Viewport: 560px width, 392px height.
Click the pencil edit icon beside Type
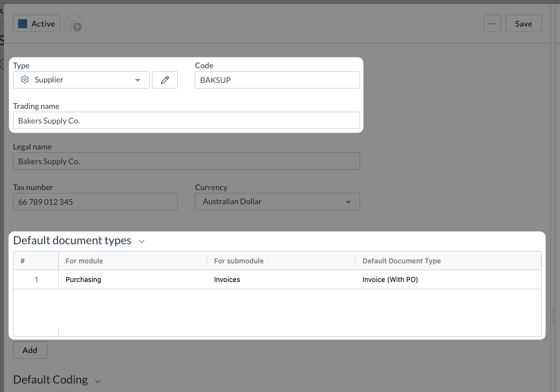(165, 80)
